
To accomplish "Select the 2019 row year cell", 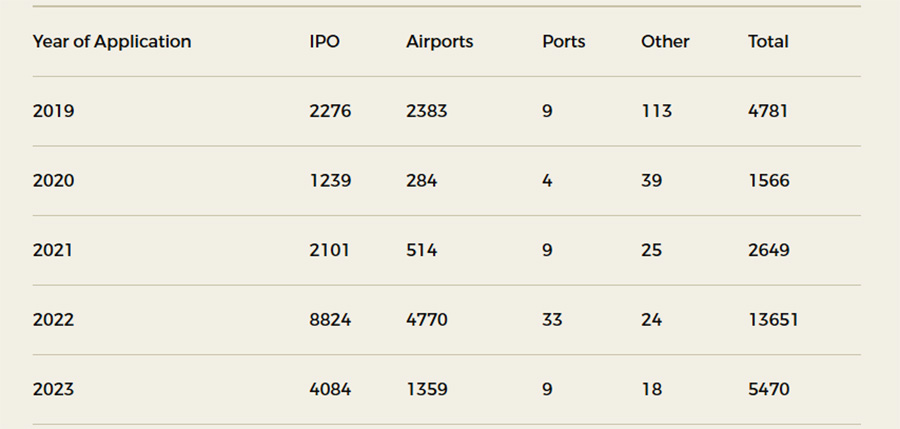I will pyautogui.click(x=53, y=111).
